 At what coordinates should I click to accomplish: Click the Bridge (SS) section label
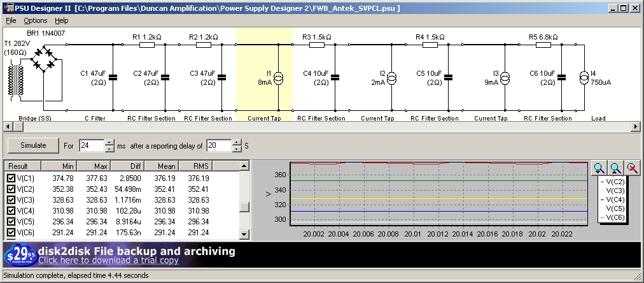tap(35, 119)
